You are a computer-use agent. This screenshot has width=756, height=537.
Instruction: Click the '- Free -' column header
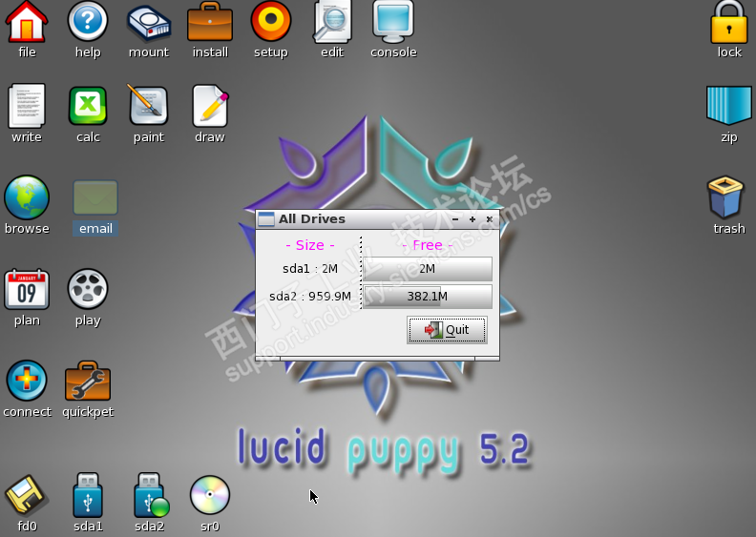[x=428, y=245]
